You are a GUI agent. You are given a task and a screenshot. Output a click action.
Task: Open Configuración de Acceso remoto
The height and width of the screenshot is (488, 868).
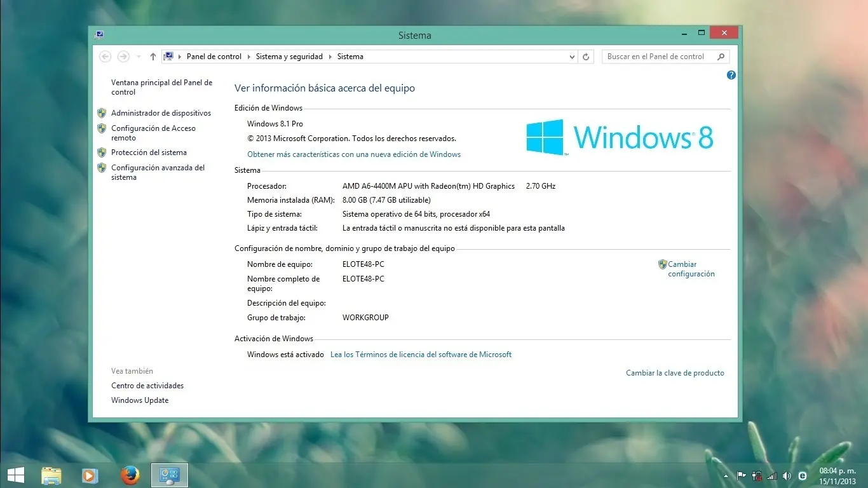pyautogui.click(x=153, y=133)
